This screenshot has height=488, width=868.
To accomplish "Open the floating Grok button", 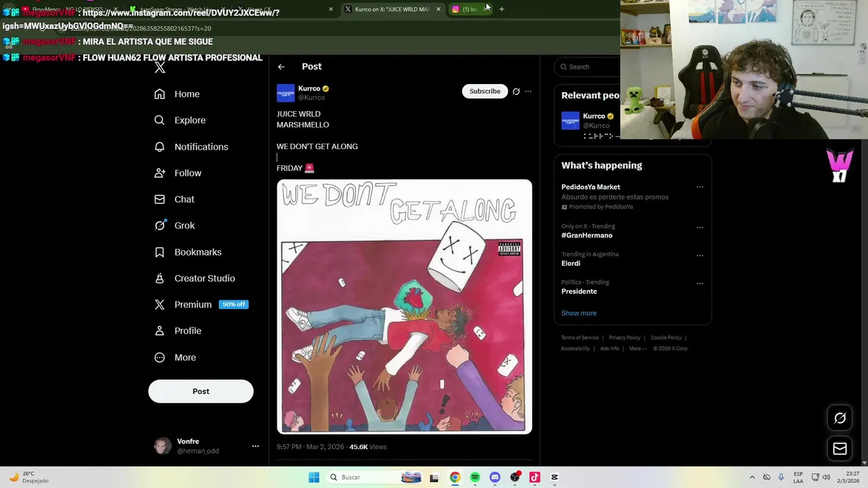I will (x=840, y=418).
